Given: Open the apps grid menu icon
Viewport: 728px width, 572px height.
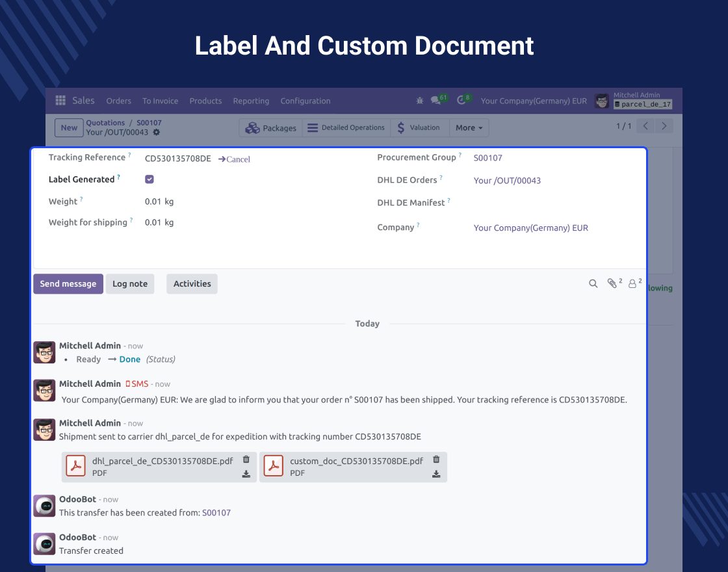Looking at the screenshot, I should coord(60,100).
